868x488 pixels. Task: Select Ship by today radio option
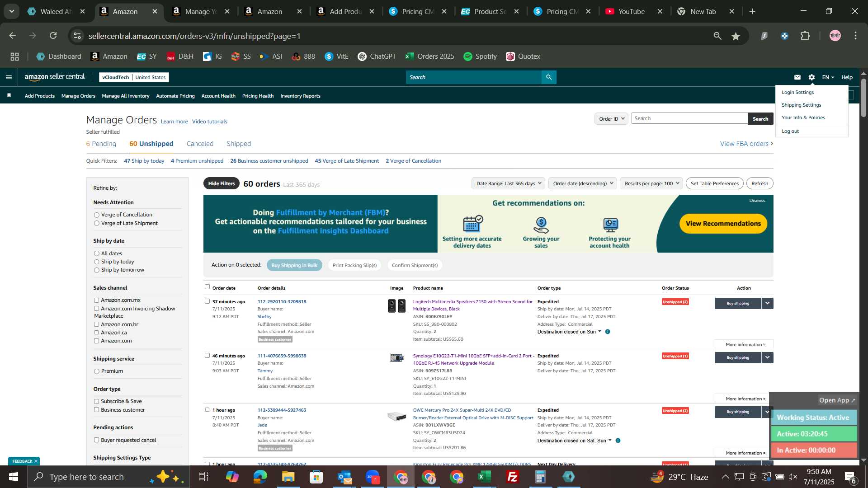pos(96,262)
